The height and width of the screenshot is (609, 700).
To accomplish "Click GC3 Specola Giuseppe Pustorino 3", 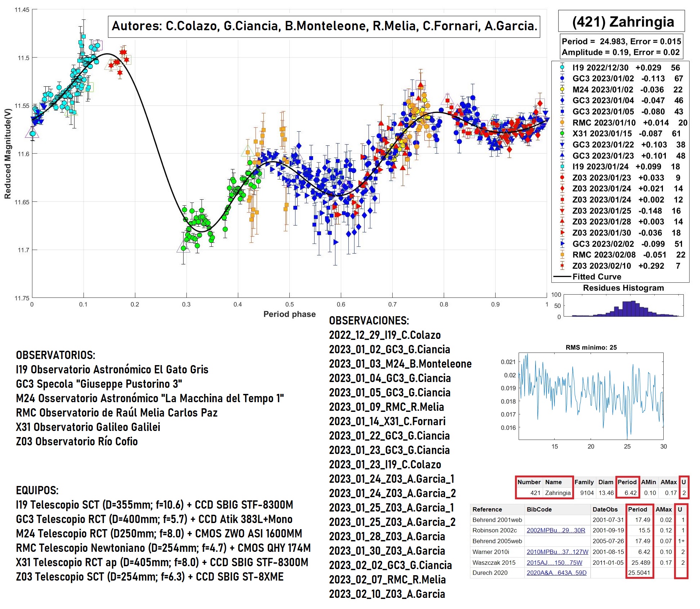I will pyautogui.click(x=99, y=384).
